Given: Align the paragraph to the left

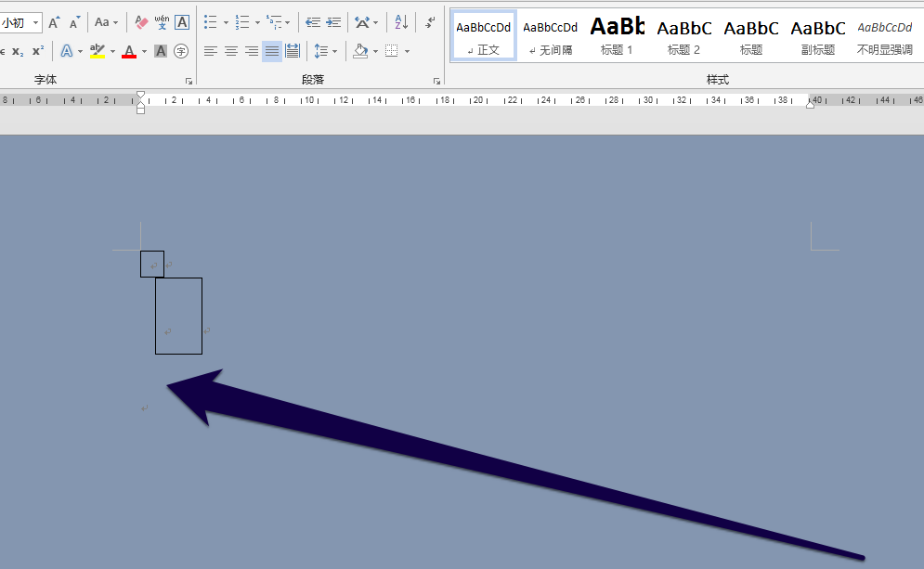Looking at the screenshot, I should point(211,51).
